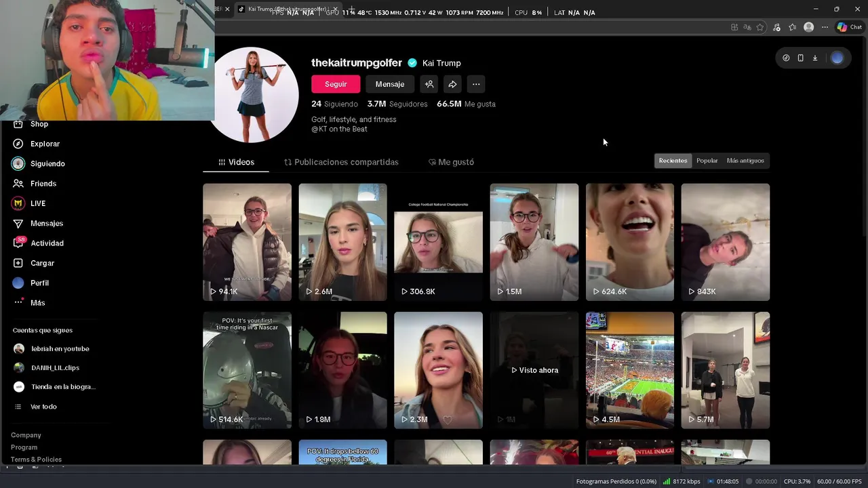Open the Visto ahora video
The image size is (868, 488).
[x=534, y=370]
